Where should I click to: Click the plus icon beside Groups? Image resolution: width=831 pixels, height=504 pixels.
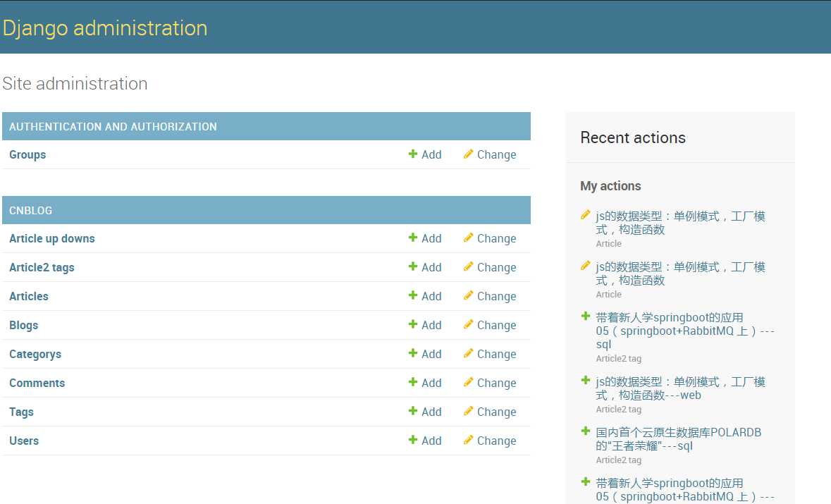point(413,154)
